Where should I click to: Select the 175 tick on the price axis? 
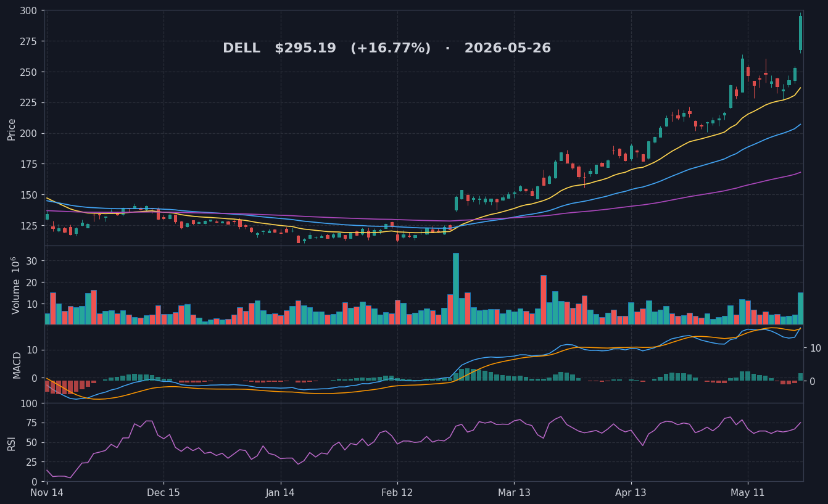pyautogui.click(x=28, y=164)
